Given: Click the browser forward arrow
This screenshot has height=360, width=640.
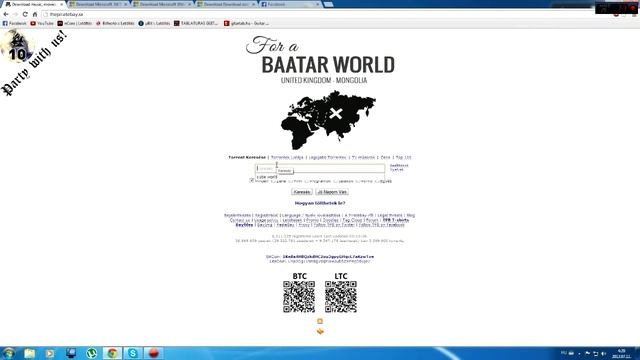Looking at the screenshot, I should click(16, 14).
